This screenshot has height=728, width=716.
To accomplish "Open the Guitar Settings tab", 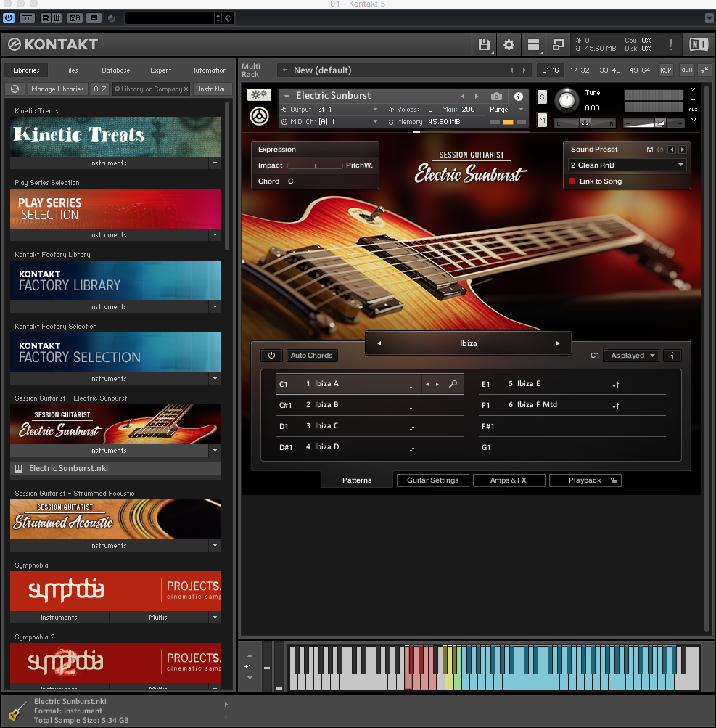I will click(432, 480).
